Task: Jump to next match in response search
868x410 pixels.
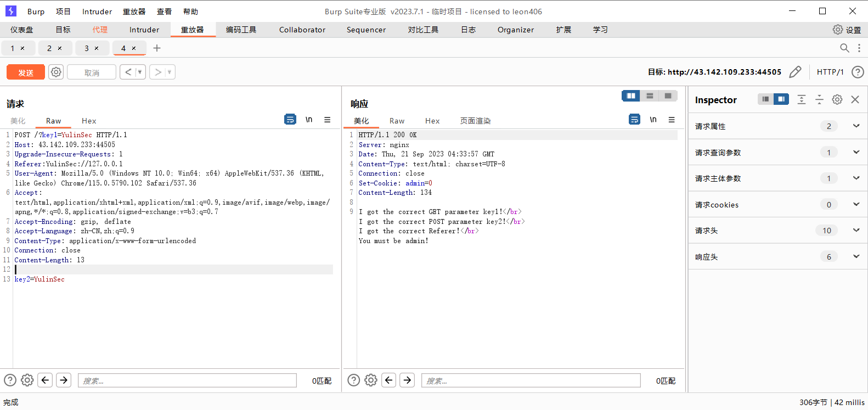Action: 407,380
